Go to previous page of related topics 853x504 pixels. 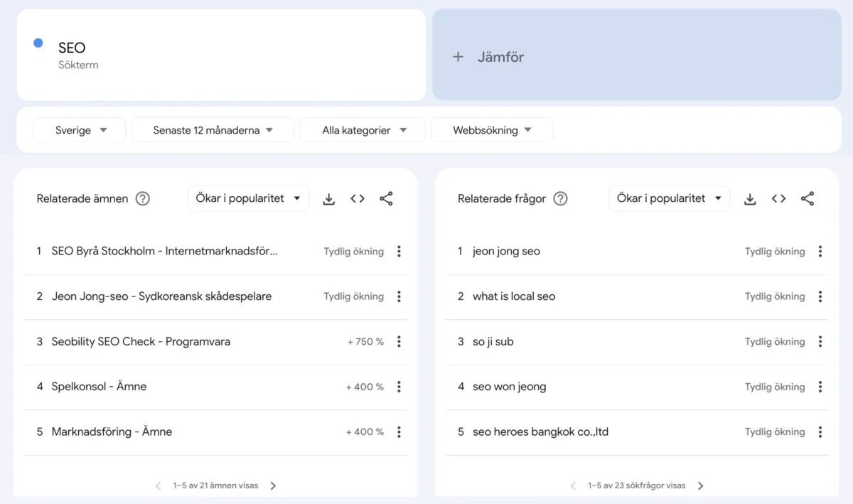pos(159,486)
